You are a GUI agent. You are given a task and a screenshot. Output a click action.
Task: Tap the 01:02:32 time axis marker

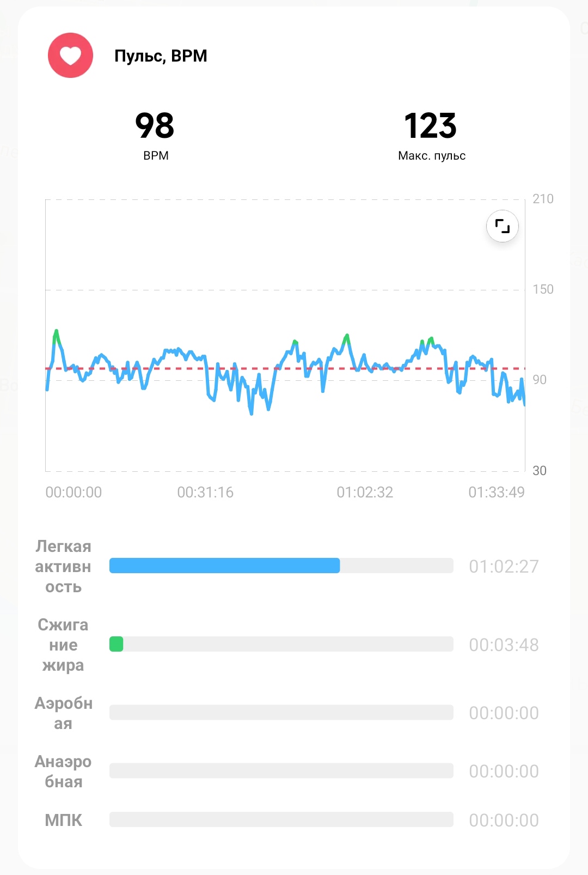[365, 493]
